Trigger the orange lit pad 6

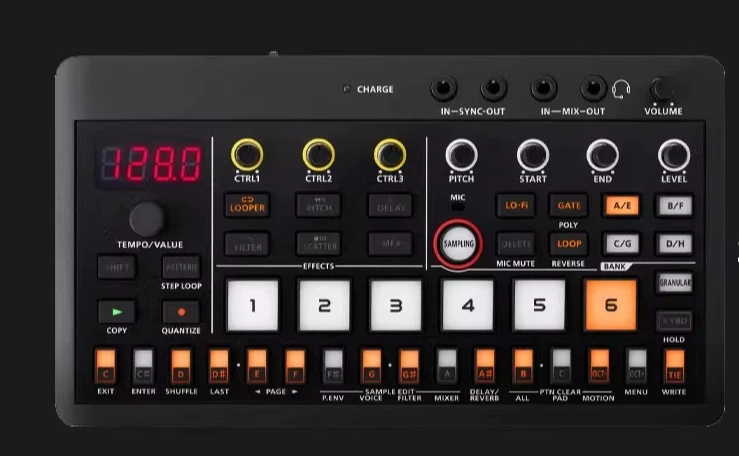point(611,305)
